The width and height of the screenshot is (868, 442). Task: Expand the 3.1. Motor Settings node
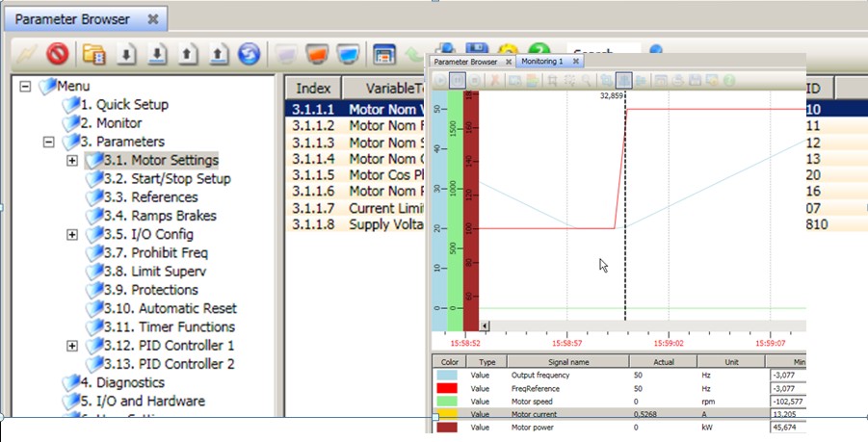point(72,161)
